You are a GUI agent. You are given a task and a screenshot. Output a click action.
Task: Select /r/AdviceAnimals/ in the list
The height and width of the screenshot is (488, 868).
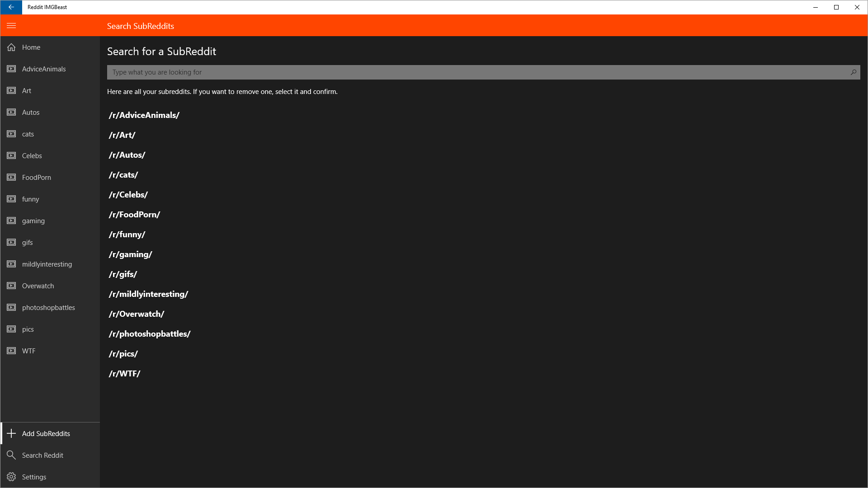[x=144, y=115]
